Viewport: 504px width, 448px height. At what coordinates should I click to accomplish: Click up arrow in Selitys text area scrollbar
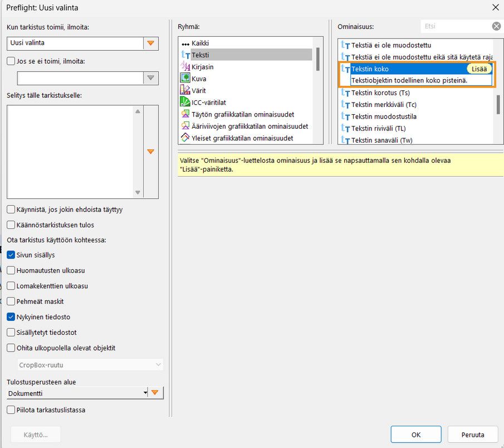tap(138, 111)
